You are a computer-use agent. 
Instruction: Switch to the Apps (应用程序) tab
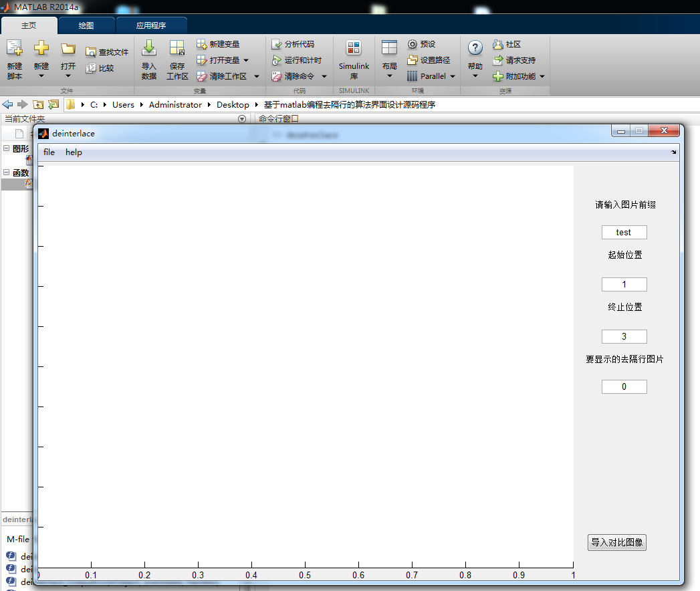pos(151,25)
